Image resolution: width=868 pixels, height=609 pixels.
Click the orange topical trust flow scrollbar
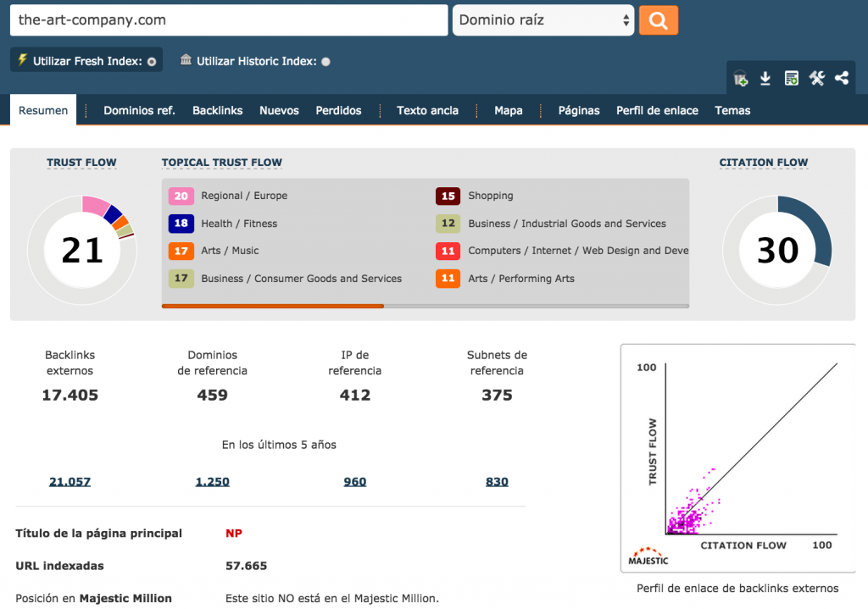click(272, 306)
